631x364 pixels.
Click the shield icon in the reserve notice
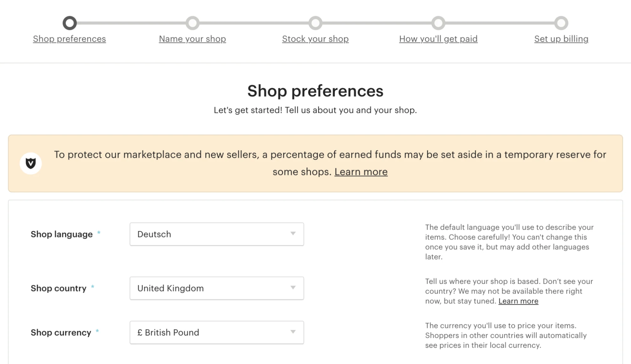[31, 163]
